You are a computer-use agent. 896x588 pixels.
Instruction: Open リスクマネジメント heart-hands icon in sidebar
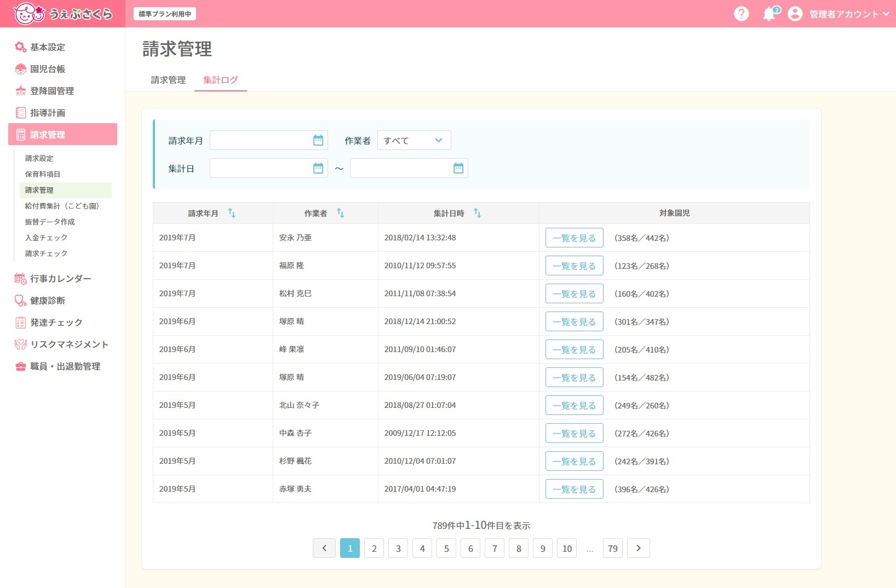click(x=21, y=344)
